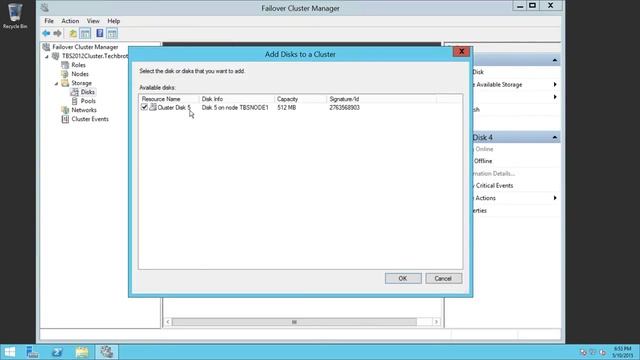Click Show Critical Events action
The height and width of the screenshot is (360, 640).
point(494,186)
